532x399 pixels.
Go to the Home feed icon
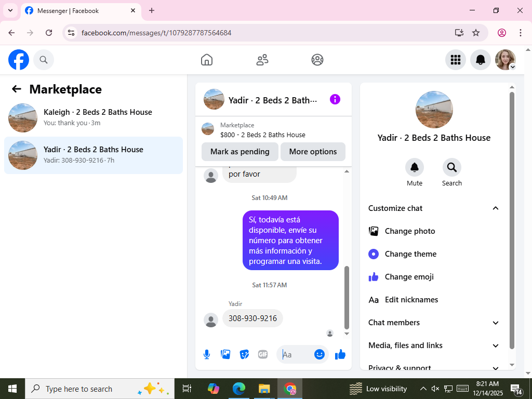click(207, 60)
